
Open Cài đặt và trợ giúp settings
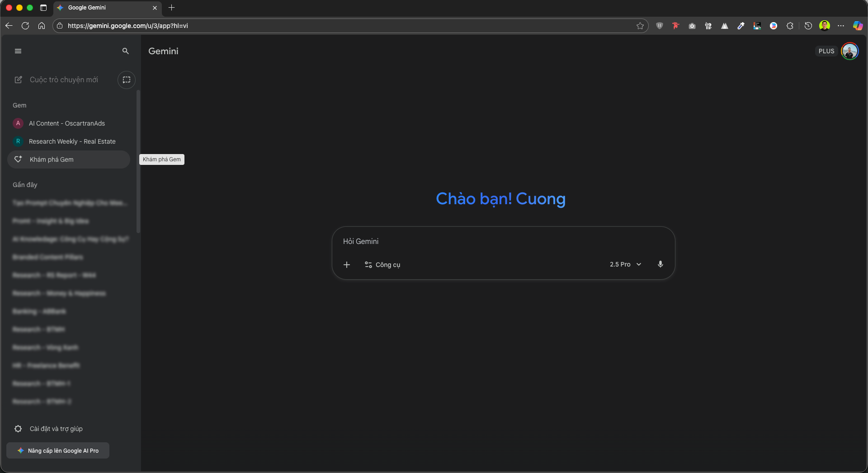click(56, 429)
